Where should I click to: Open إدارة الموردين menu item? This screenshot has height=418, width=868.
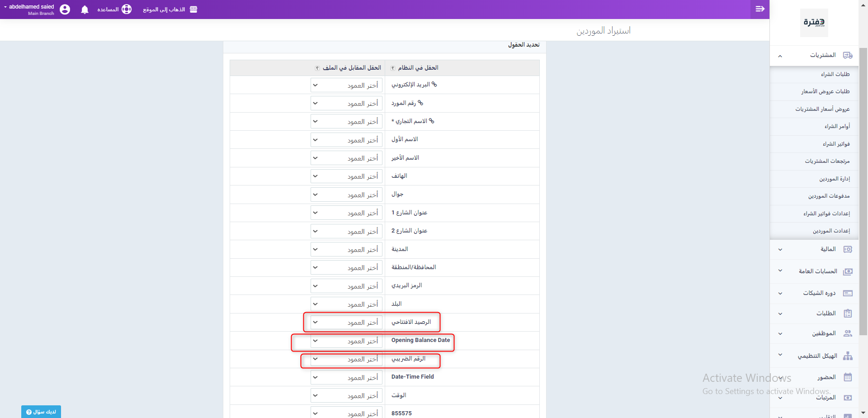coord(814,179)
